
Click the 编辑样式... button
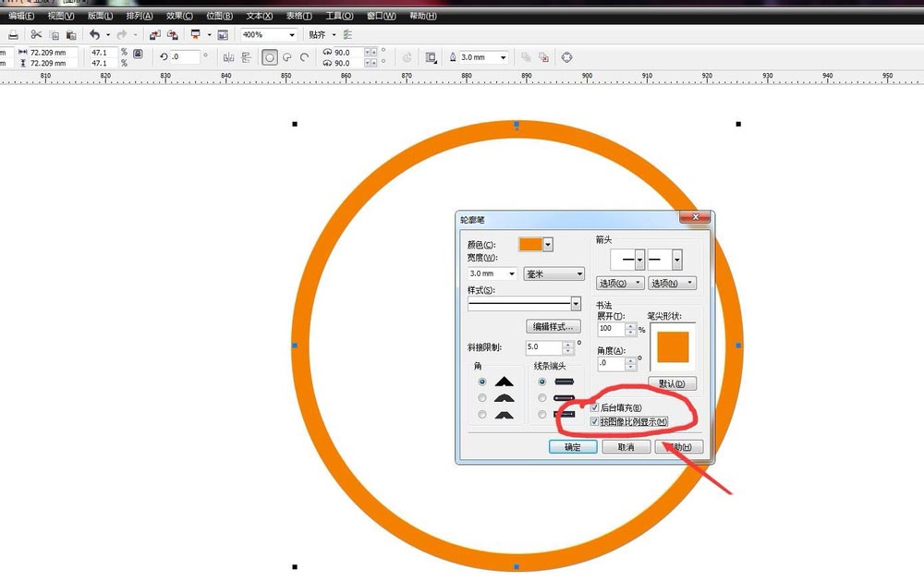point(553,326)
